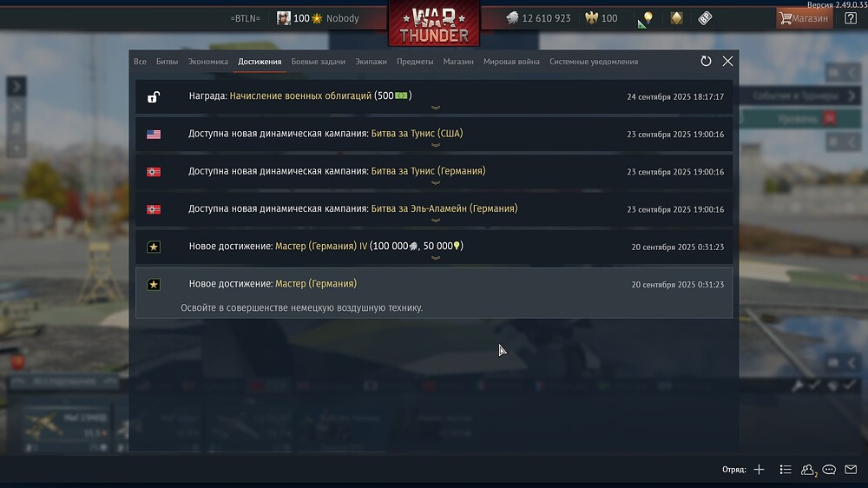Screen dimensions: 868x488
Task: Refresh the notification log list
Action: pos(706,61)
